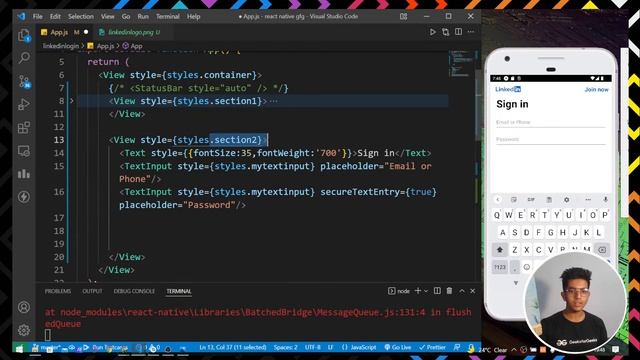
Task: Toggle Go Live server in status bar
Action: [x=398, y=347]
